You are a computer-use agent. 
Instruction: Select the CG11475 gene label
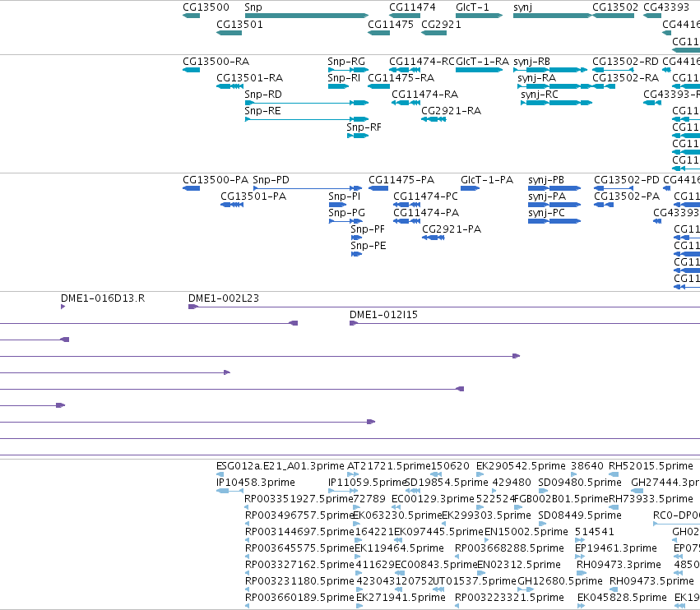pos(391,24)
